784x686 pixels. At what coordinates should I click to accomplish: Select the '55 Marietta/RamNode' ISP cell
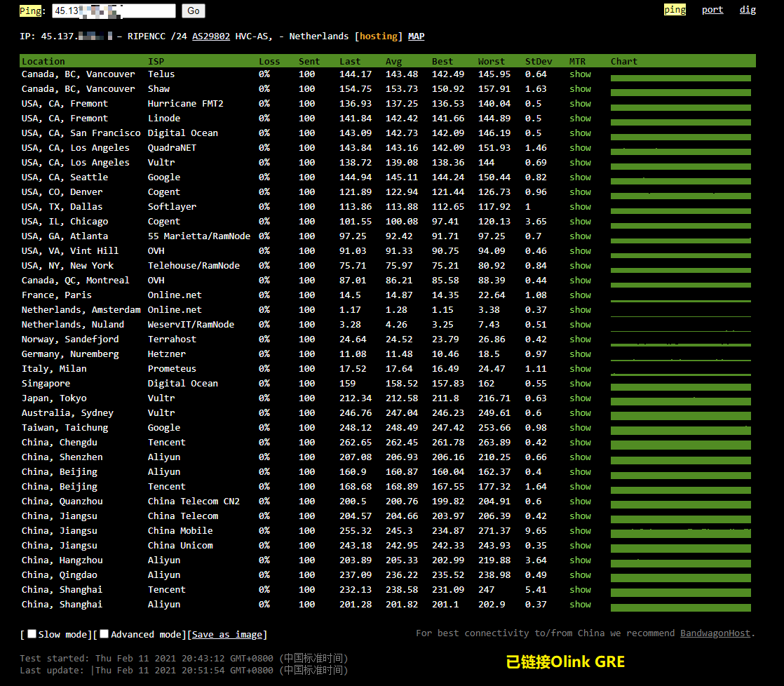coord(199,236)
